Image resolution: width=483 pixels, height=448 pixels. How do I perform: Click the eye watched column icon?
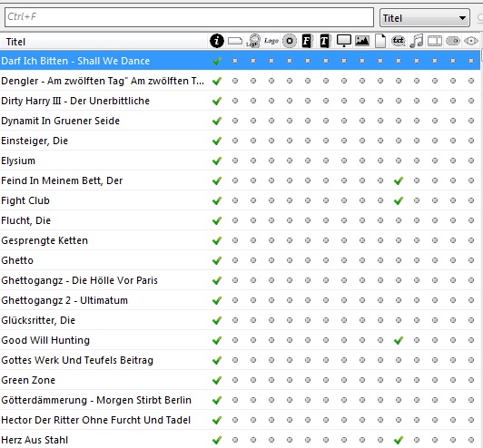[x=471, y=41]
